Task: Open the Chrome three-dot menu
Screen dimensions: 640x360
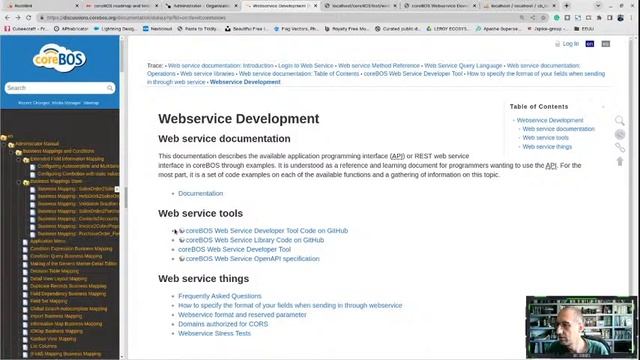Action: click(x=631, y=18)
